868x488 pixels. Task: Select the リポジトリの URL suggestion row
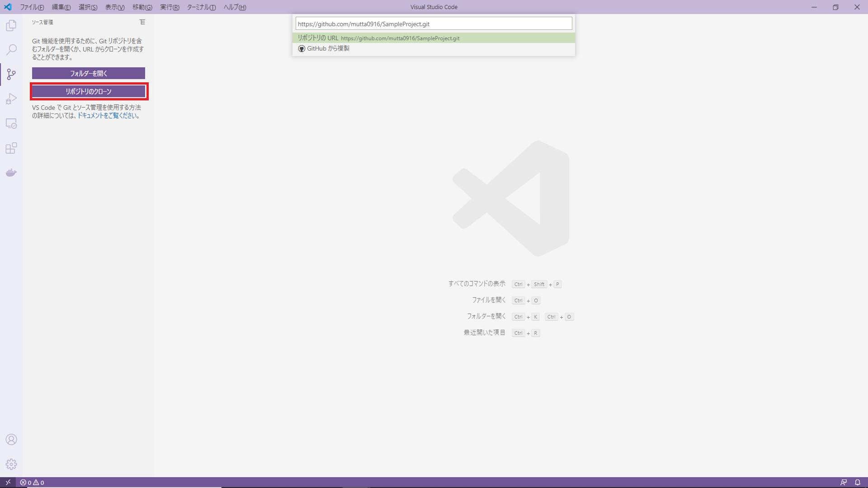[434, 38]
